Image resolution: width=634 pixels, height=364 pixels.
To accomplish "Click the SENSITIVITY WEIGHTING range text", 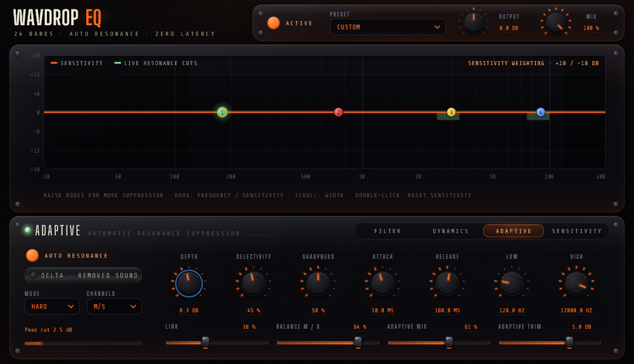I will 533,63.
